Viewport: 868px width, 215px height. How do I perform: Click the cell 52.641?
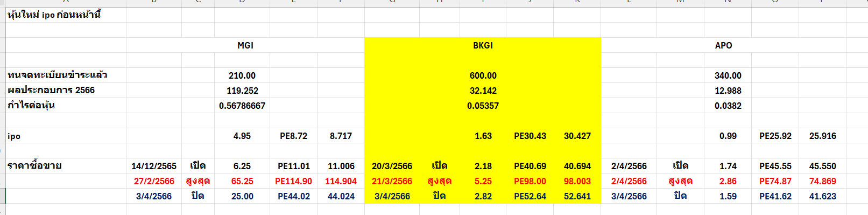(577, 196)
